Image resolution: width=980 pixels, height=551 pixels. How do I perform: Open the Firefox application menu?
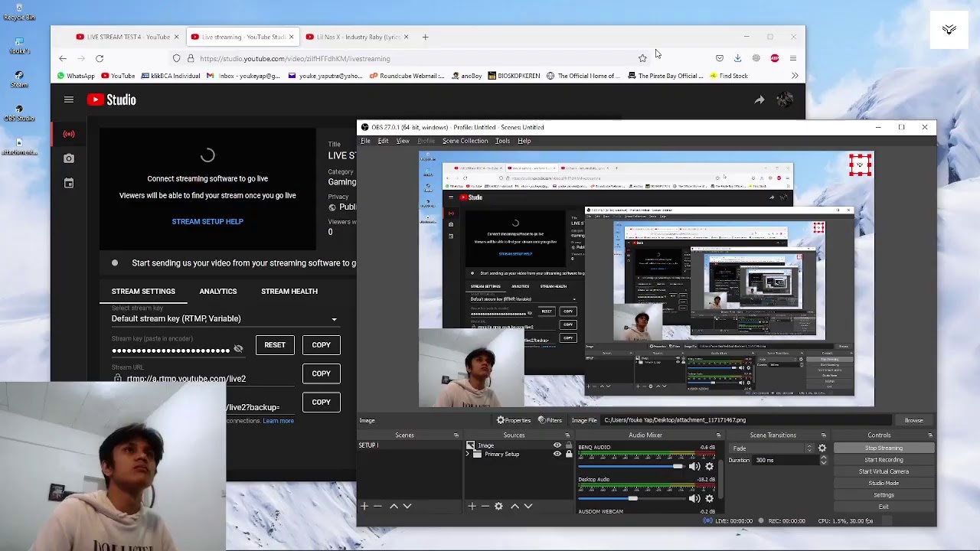793,58
